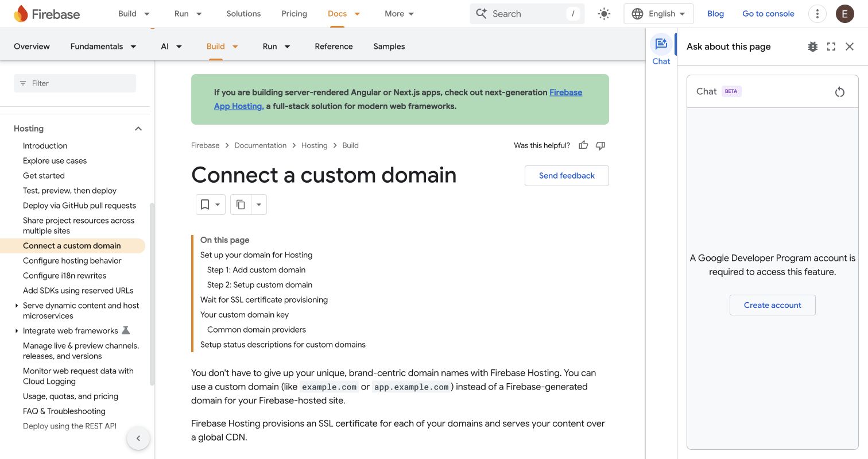Viewport: 868px width, 459px height.
Task: Click Go to console
Action: (x=768, y=14)
